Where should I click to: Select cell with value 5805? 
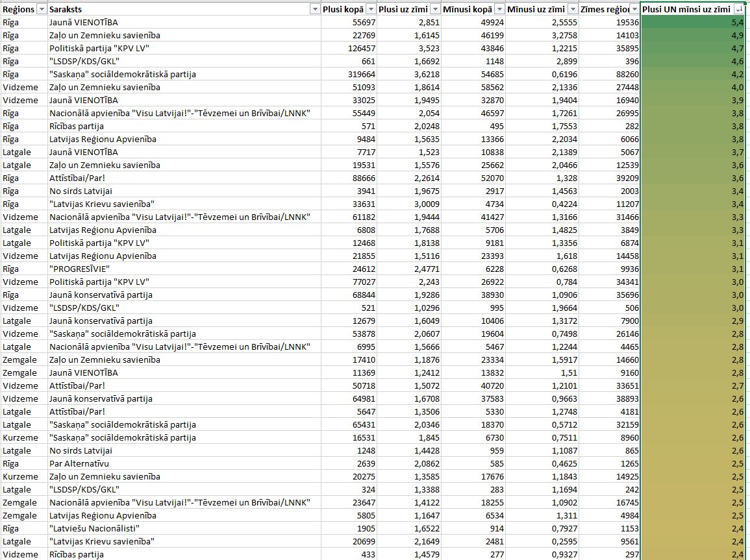coord(349,515)
